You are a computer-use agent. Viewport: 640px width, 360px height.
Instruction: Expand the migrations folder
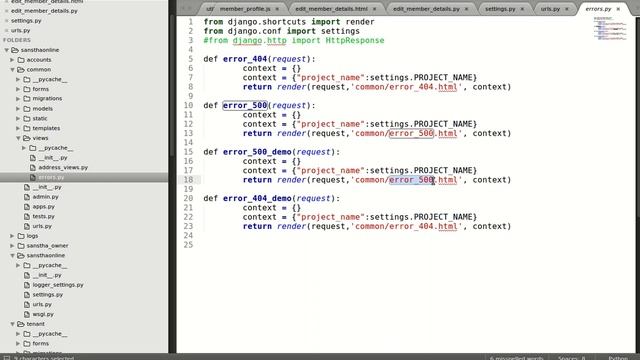[x=18, y=99]
